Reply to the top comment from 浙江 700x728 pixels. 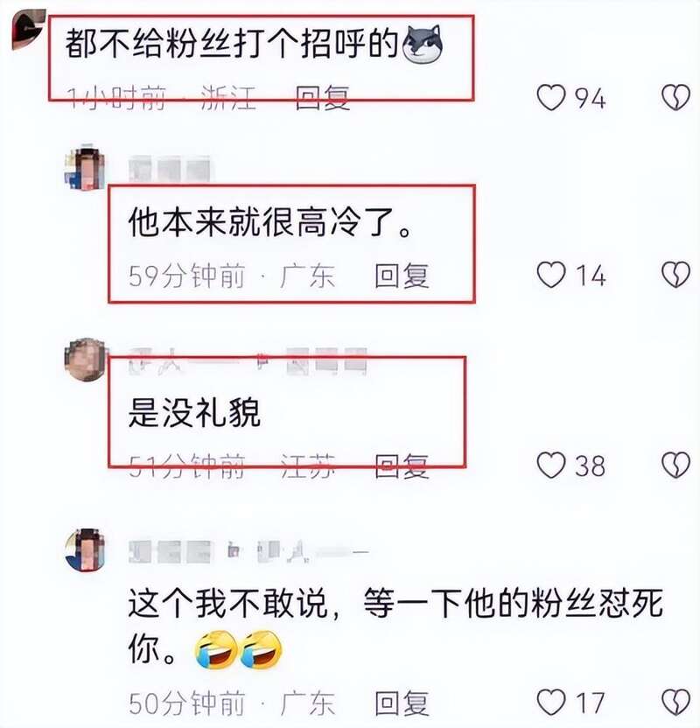pos(323,98)
